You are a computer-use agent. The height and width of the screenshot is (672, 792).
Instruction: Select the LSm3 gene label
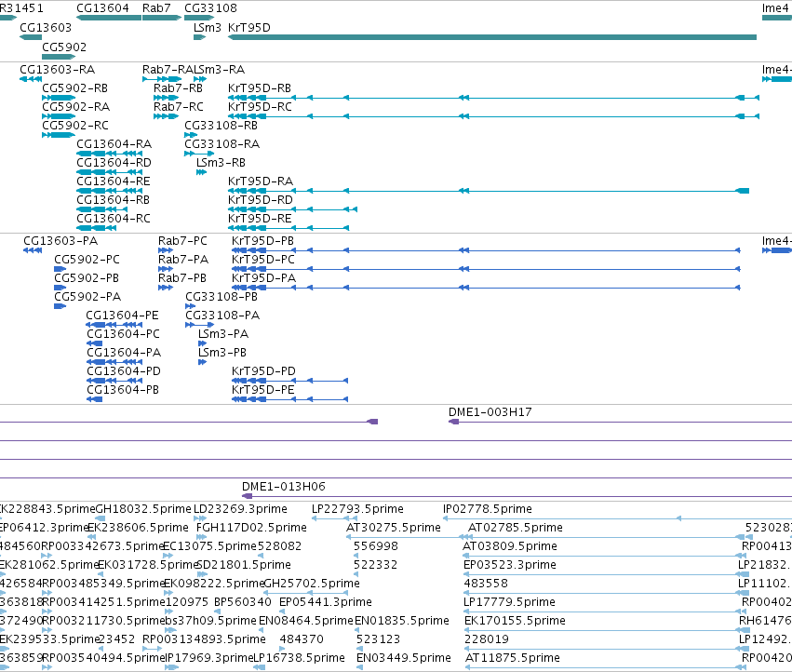point(208,27)
